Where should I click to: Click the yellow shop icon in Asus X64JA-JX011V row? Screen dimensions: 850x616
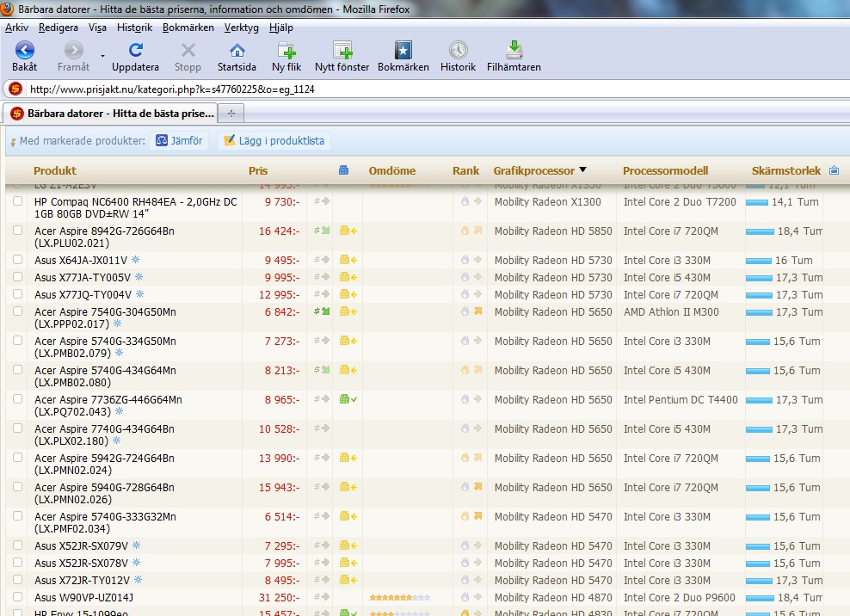(348, 260)
